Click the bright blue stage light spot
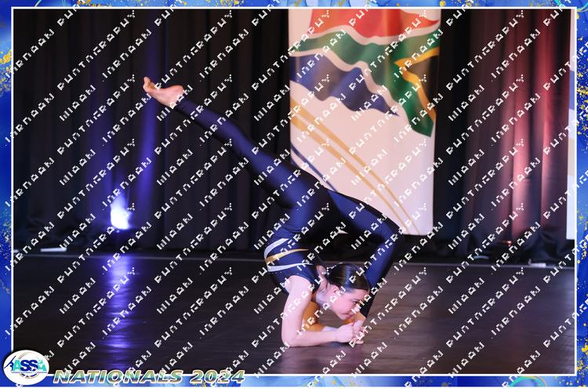Screen dimensions: 588x392 [119, 212]
